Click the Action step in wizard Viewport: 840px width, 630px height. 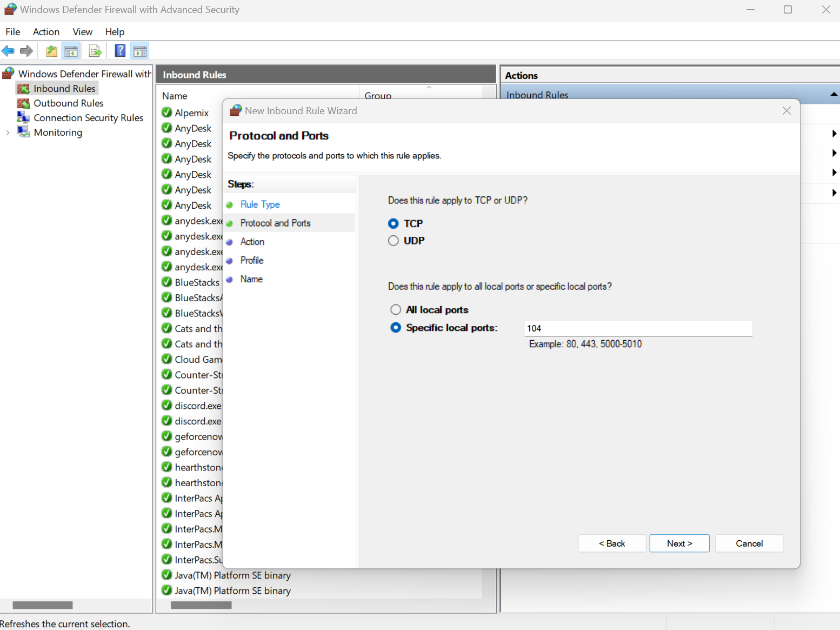pos(252,242)
